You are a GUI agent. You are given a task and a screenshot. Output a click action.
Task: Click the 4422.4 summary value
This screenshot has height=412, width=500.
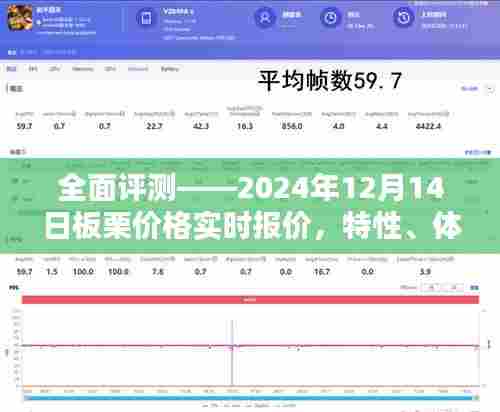pos(428,126)
